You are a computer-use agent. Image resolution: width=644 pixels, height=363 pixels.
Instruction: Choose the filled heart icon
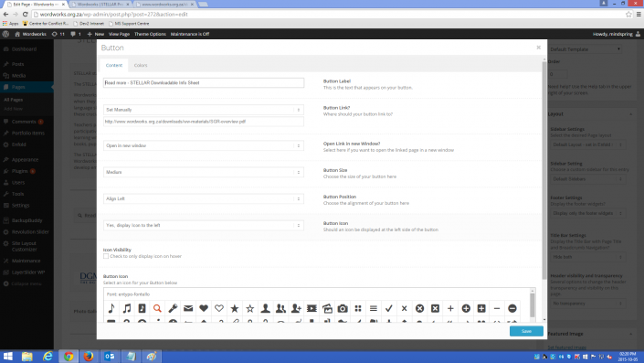(204, 308)
